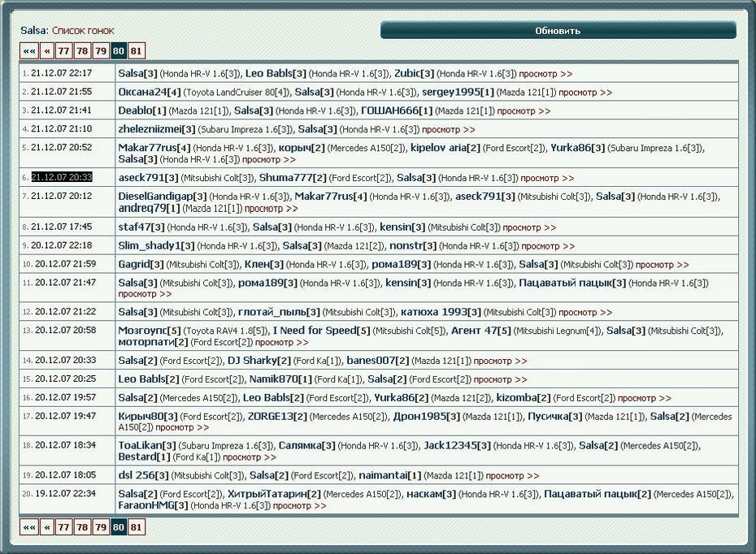Viewport: 756px width, 554px height.
Task: Click the Обновить refresh button
Action: click(x=558, y=30)
